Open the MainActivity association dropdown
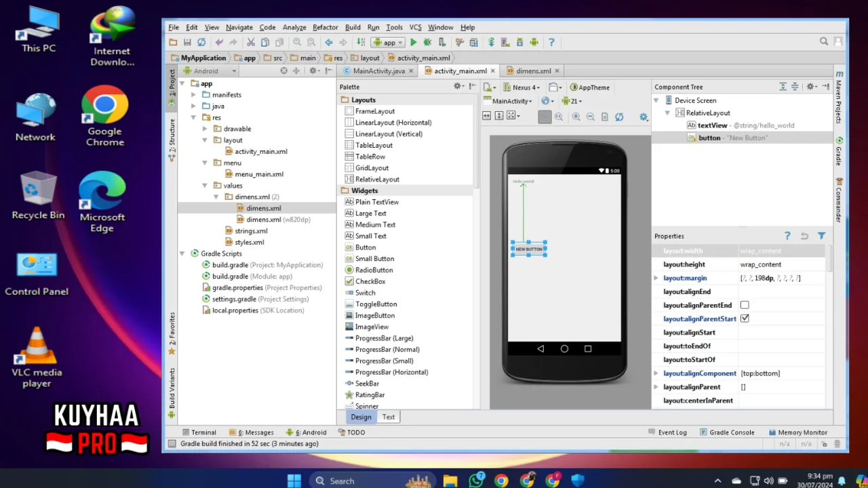 (507, 101)
